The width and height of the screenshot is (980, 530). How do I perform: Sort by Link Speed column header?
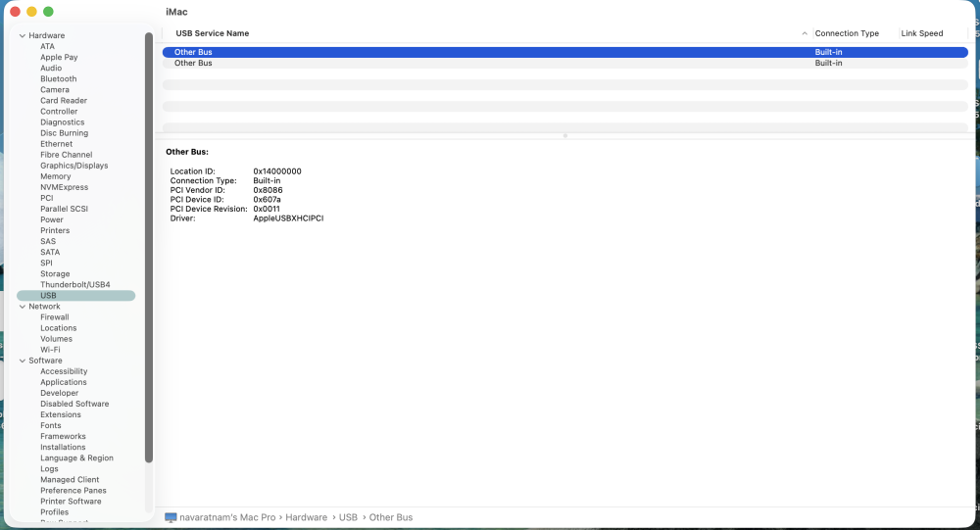pos(922,33)
